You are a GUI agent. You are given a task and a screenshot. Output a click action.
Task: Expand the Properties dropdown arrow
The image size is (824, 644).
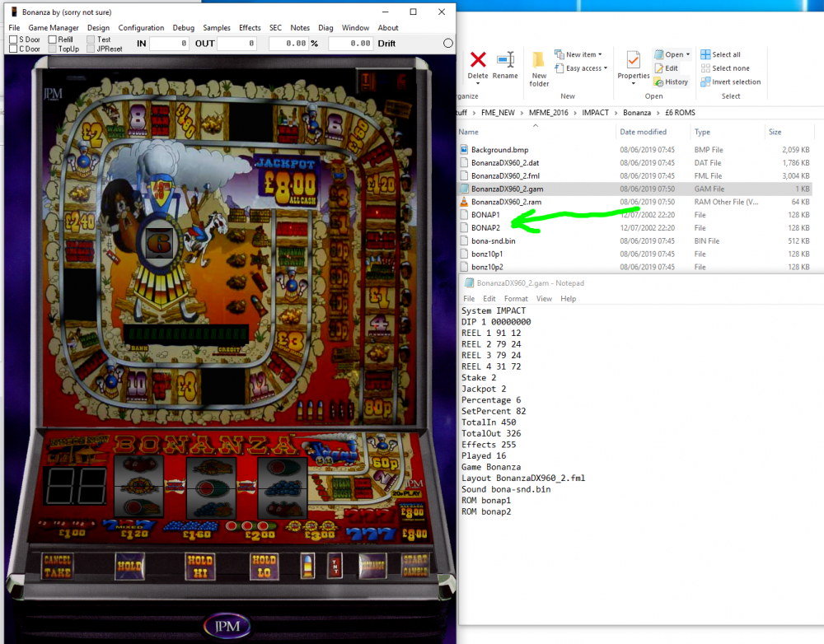tap(633, 83)
